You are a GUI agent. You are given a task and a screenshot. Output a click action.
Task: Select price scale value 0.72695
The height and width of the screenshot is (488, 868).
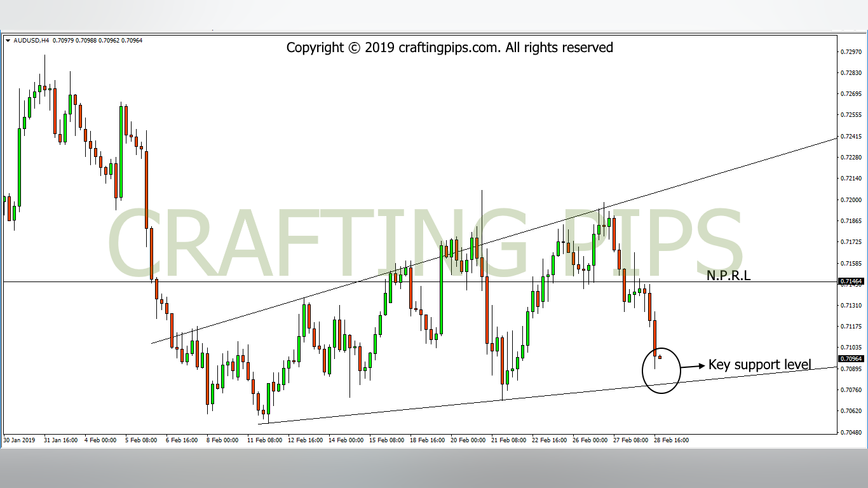853,94
